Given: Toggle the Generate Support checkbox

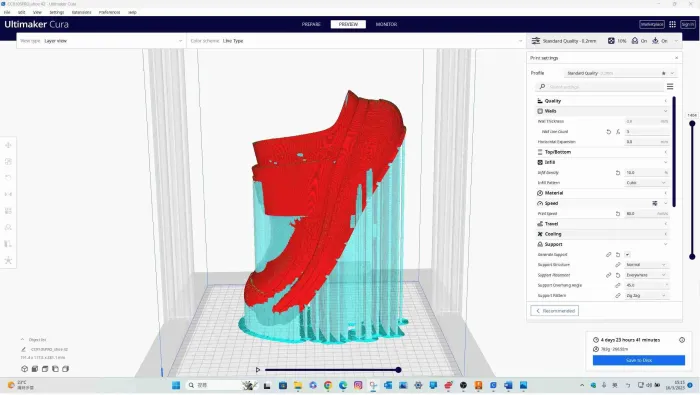Looking at the screenshot, I should pos(627,254).
